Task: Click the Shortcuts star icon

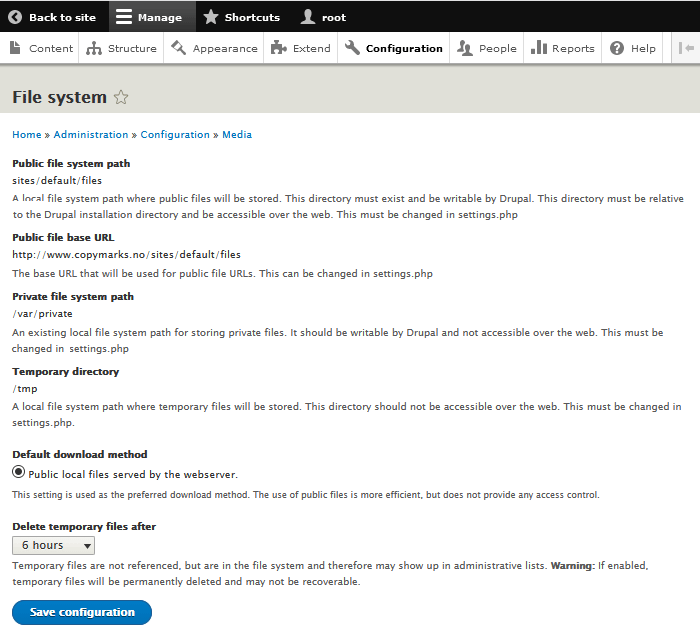Action: coord(211,17)
